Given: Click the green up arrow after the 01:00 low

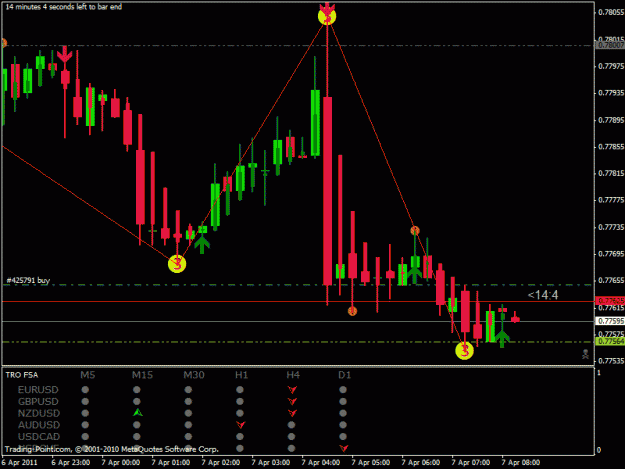Looking at the screenshot, I should pos(202,244).
